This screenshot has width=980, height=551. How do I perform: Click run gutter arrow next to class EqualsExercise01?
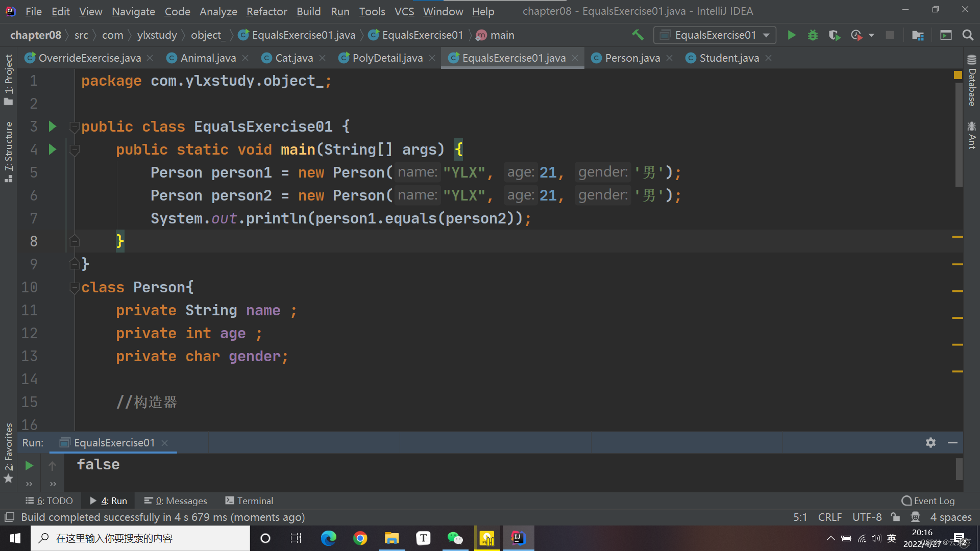tap(52, 127)
